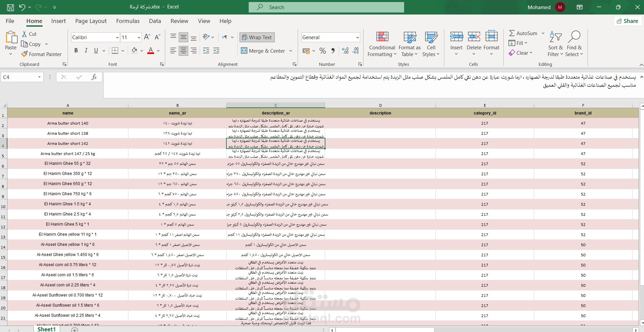Expand the fill color dropdown arrow
644x332 pixels.
pyautogui.click(x=142, y=51)
